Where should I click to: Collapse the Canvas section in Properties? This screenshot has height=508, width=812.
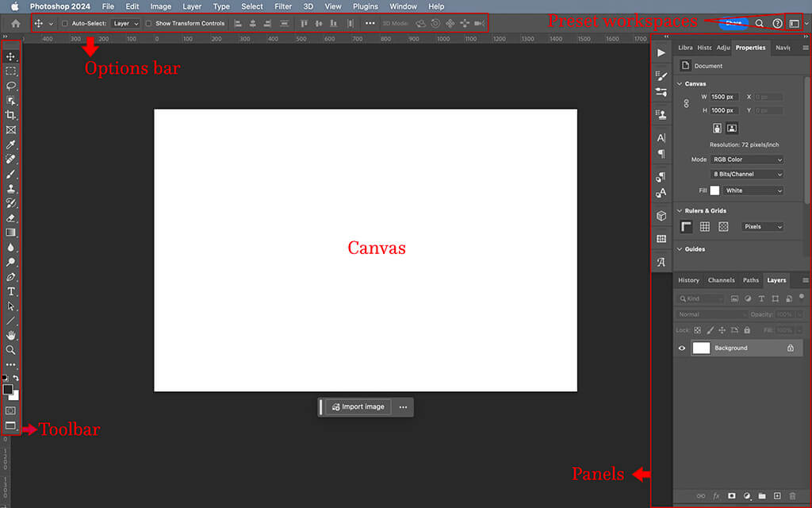pyautogui.click(x=680, y=83)
